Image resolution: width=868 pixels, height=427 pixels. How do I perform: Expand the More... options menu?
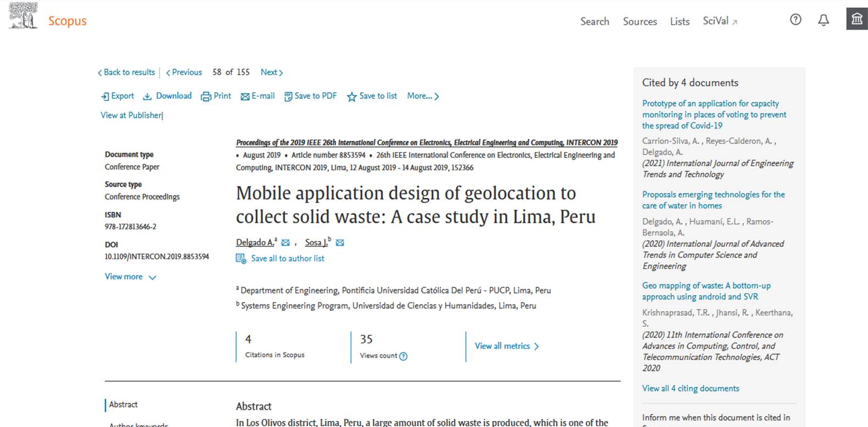click(x=423, y=96)
